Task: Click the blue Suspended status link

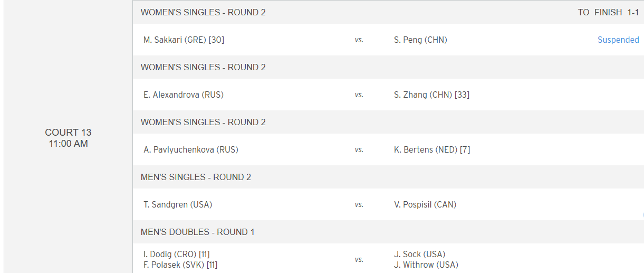Action: pos(618,40)
